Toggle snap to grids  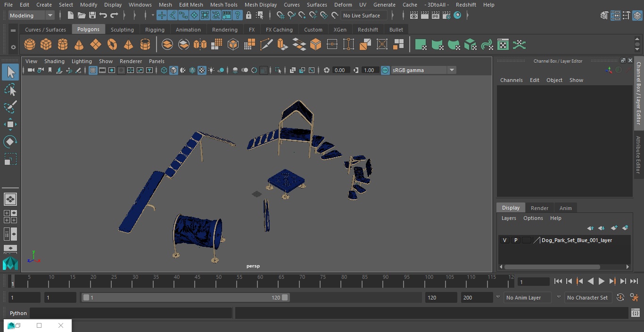[280, 16]
